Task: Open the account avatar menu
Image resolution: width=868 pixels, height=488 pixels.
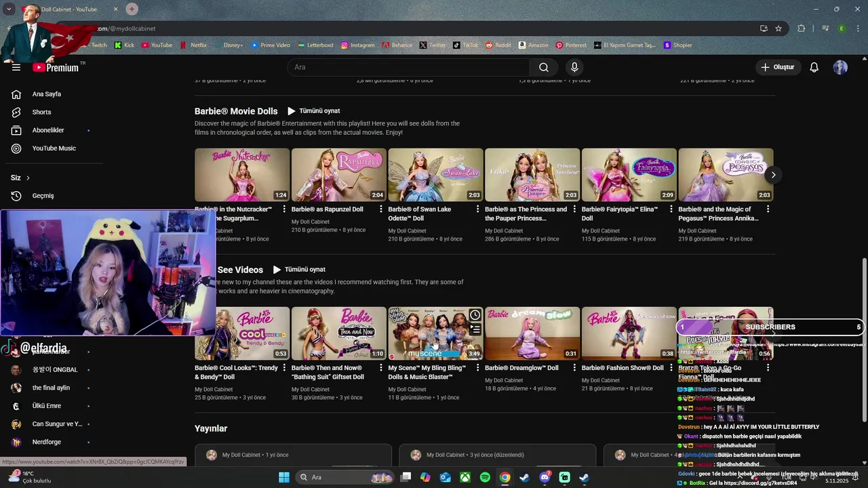Action: pyautogui.click(x=840, y=67)
